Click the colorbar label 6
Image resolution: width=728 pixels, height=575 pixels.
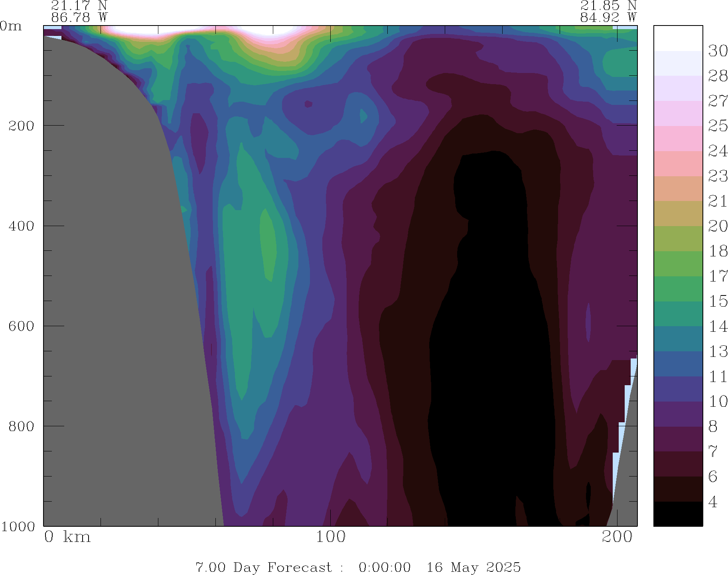[713, 477]
